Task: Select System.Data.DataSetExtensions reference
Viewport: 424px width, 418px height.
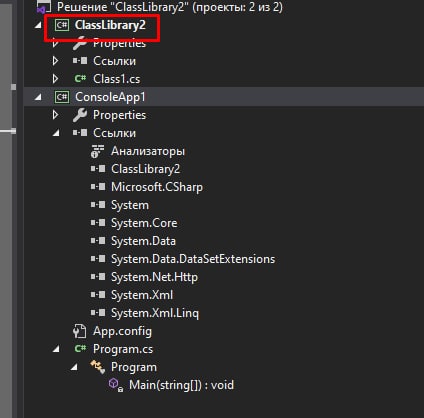Action: pos(193,259)
